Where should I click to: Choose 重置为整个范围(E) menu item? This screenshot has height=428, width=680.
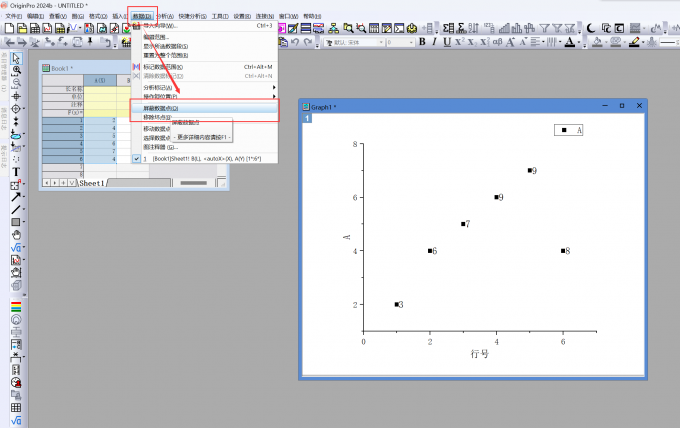tap(204, 55)
